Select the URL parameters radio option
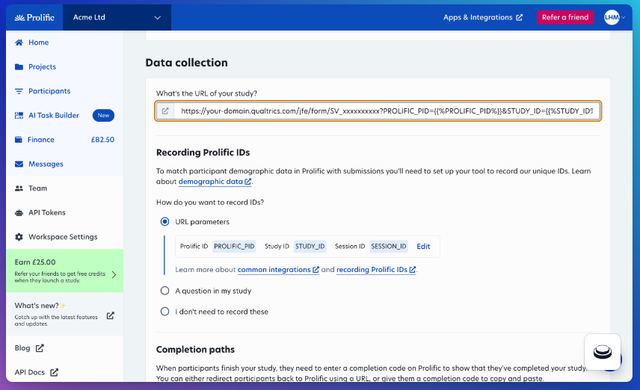Screen dimensions: 640x390 pyautogui.click(x=164, y=222)
